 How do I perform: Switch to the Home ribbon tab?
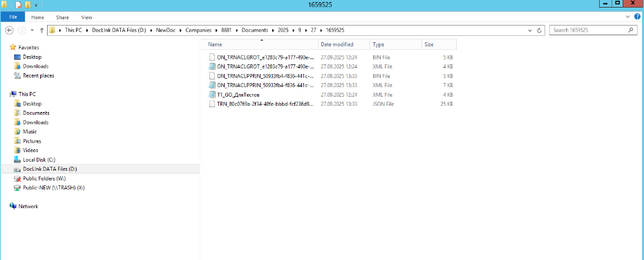tap(37, 17)
